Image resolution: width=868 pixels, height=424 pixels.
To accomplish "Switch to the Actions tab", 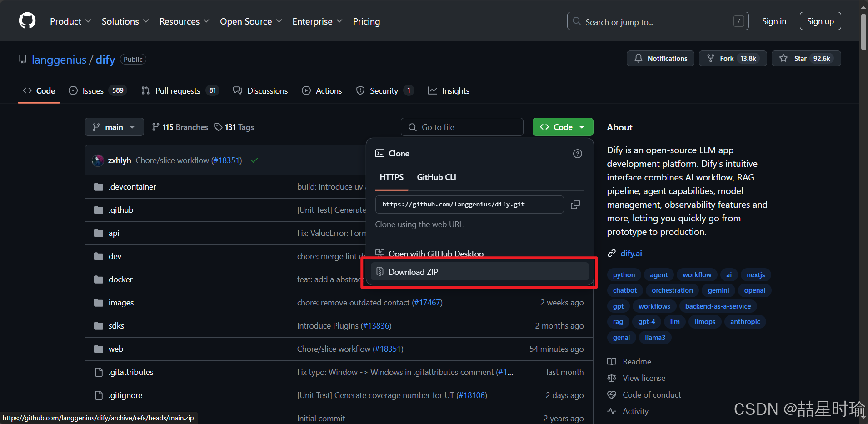I will [x=322, y=91].
